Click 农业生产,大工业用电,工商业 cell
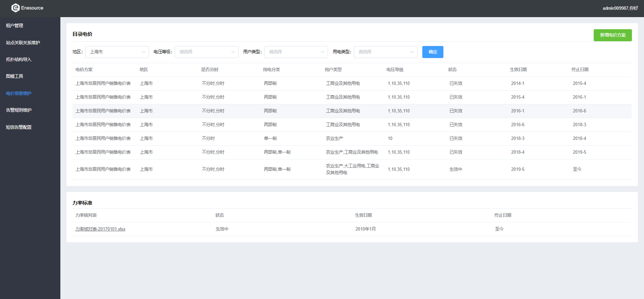 point(353,169)
